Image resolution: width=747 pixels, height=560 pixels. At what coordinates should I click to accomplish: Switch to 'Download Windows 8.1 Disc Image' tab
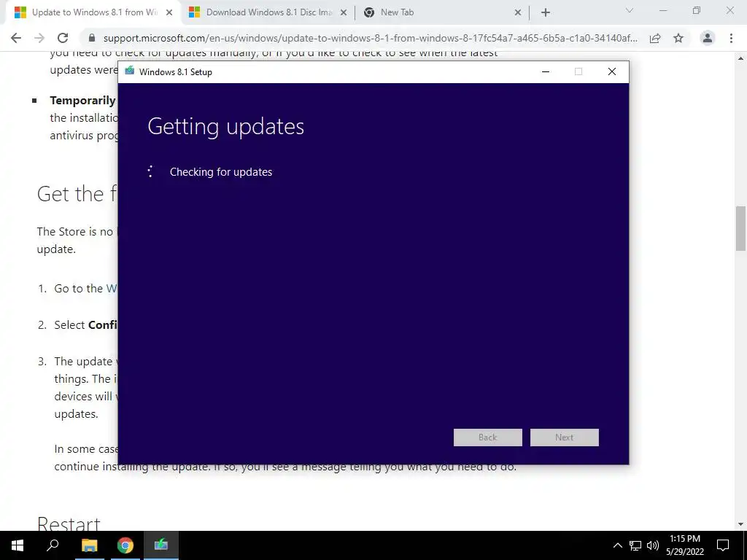[268, 12]
